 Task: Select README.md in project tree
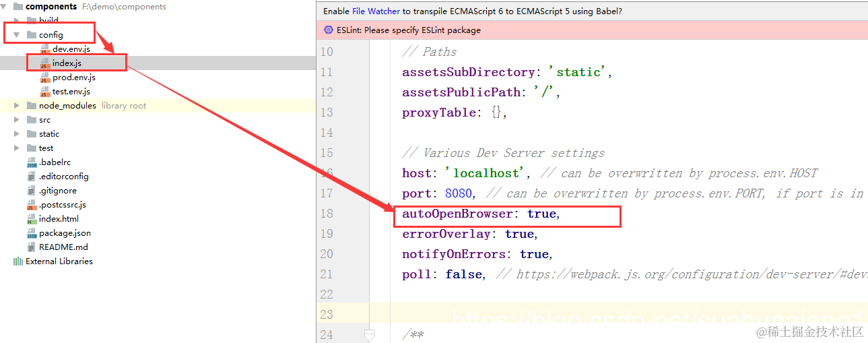click(x=65, y=247)
